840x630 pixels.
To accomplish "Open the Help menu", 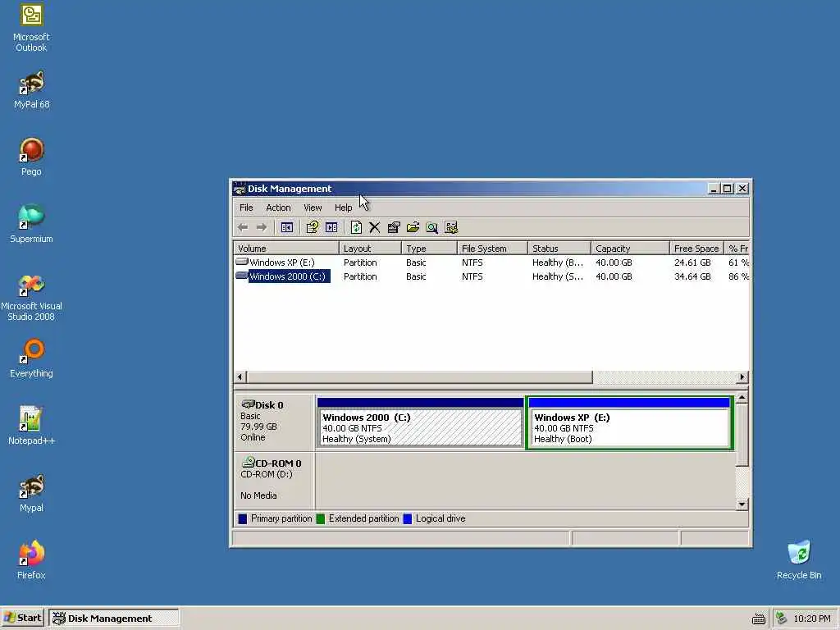I will coord(344,208).
